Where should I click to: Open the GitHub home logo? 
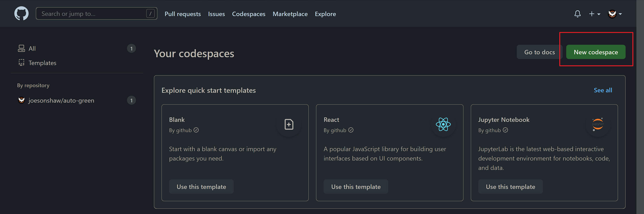coord(21,13)
